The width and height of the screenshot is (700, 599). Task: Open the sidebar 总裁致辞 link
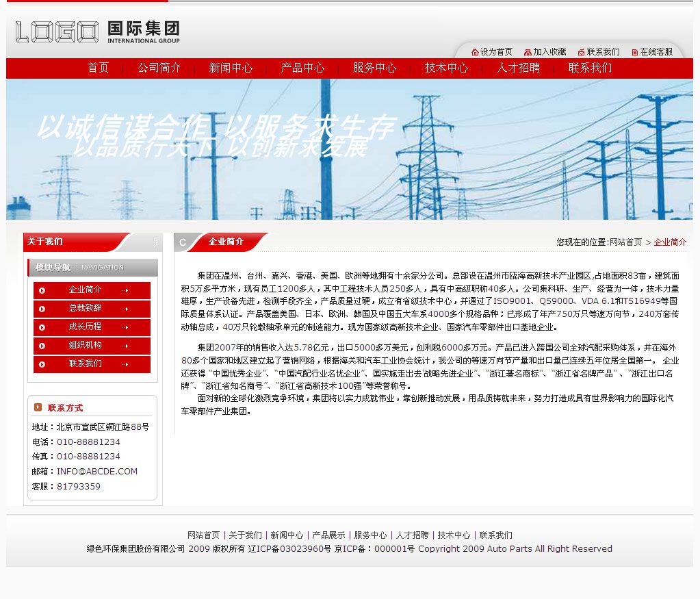86,308
